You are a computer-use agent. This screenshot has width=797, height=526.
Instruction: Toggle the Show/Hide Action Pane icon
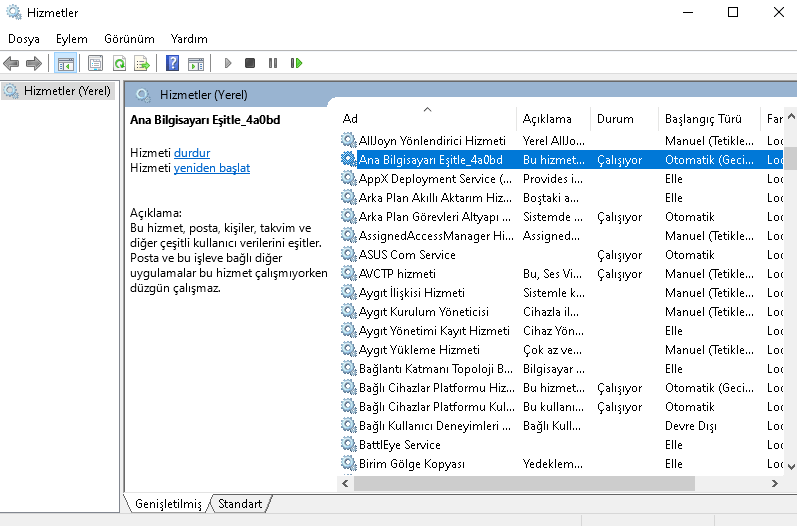(196, 64)
